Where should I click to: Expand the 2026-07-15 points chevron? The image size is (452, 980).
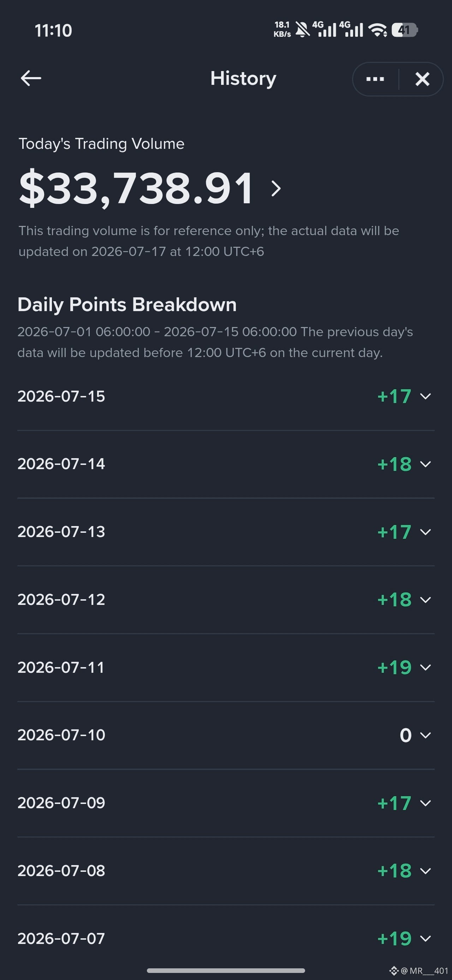click(426, 396)
